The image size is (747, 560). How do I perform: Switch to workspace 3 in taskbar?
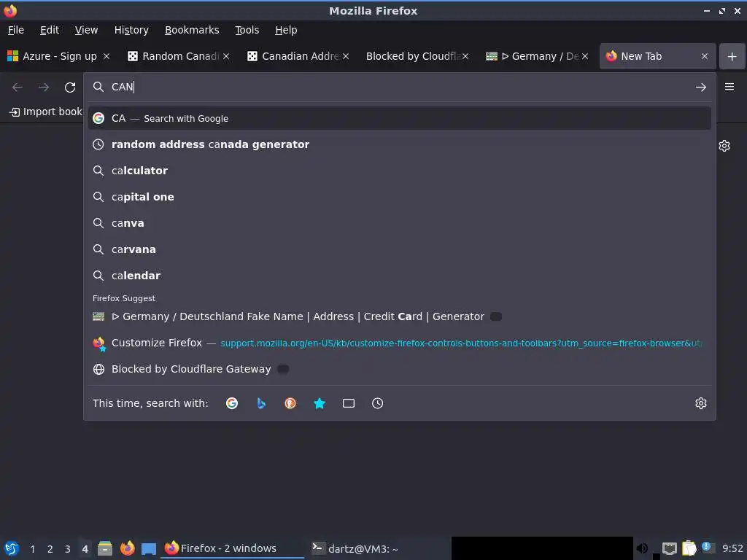click(x=68, y=549)
